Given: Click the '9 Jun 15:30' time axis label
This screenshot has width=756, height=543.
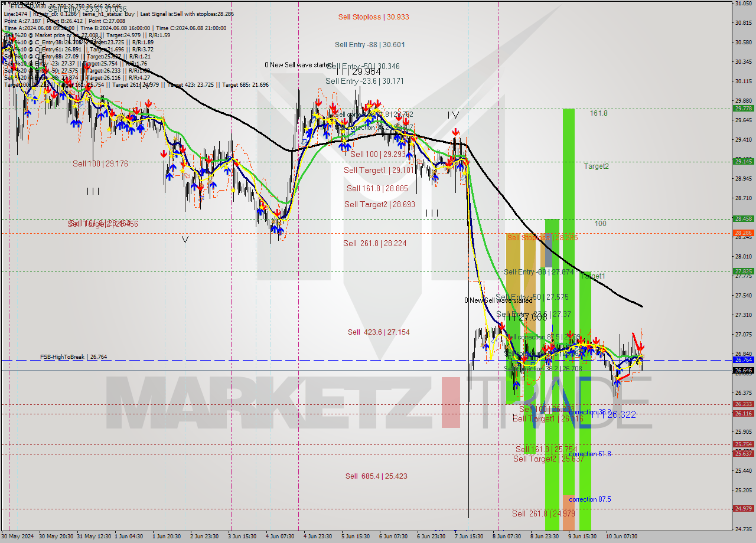Looking at the screenshot, I should 582,537.
